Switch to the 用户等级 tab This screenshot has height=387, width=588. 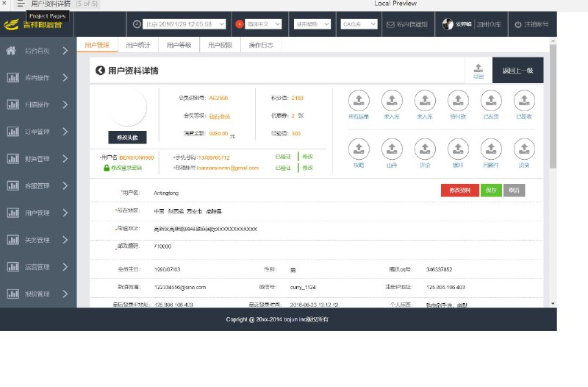pos(179,45)
